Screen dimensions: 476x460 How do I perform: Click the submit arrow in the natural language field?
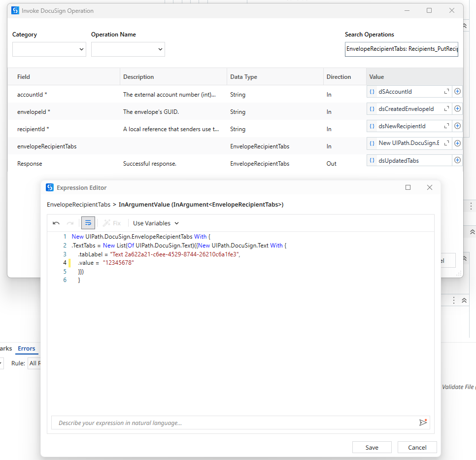(423, 423)
